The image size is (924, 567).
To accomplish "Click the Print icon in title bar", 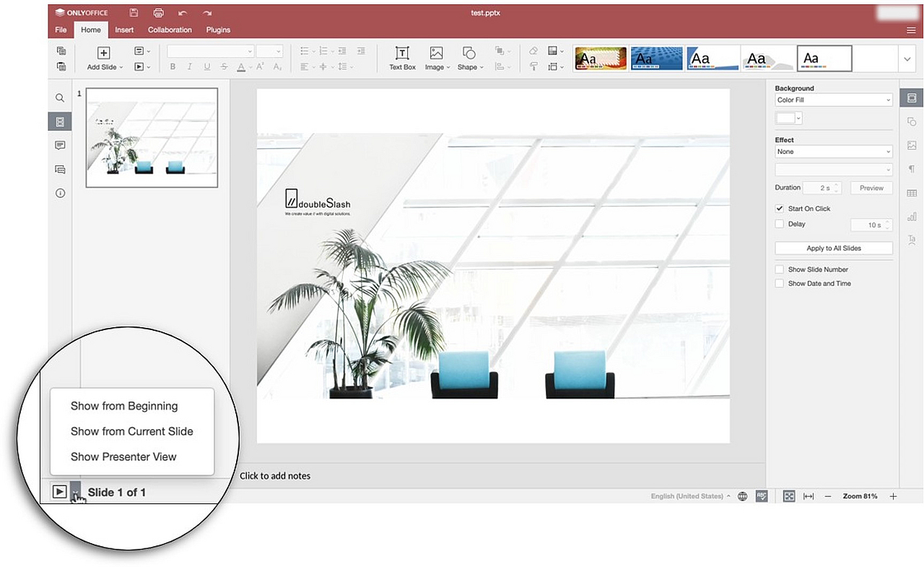I will 158,13.
